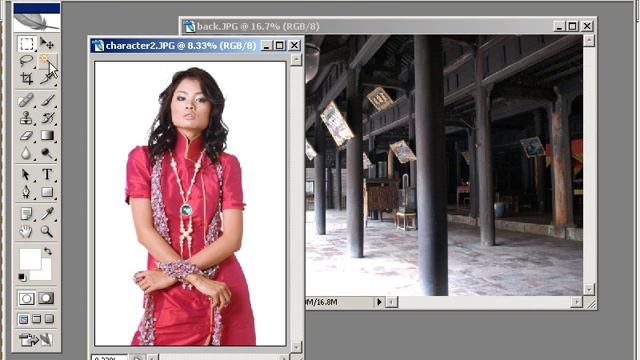Select the Slice tool
Viewport: 640px width, 360px height.
(x=47, y=78)
